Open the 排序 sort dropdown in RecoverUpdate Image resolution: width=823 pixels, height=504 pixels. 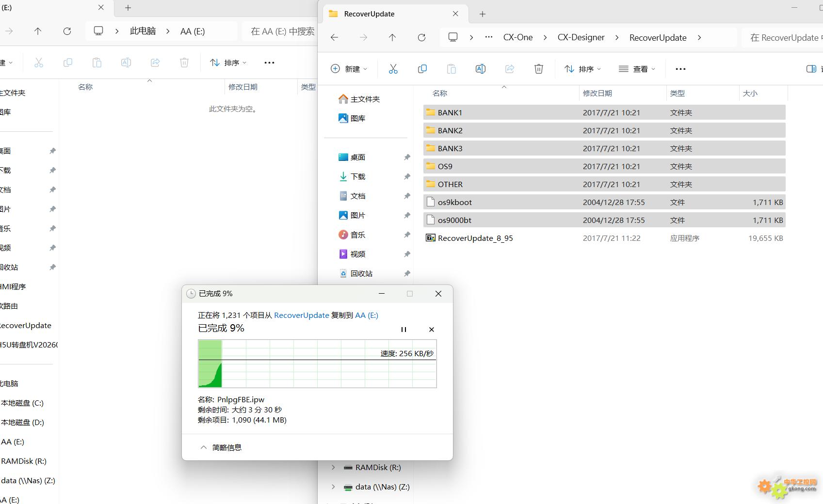tap(582, 69)
